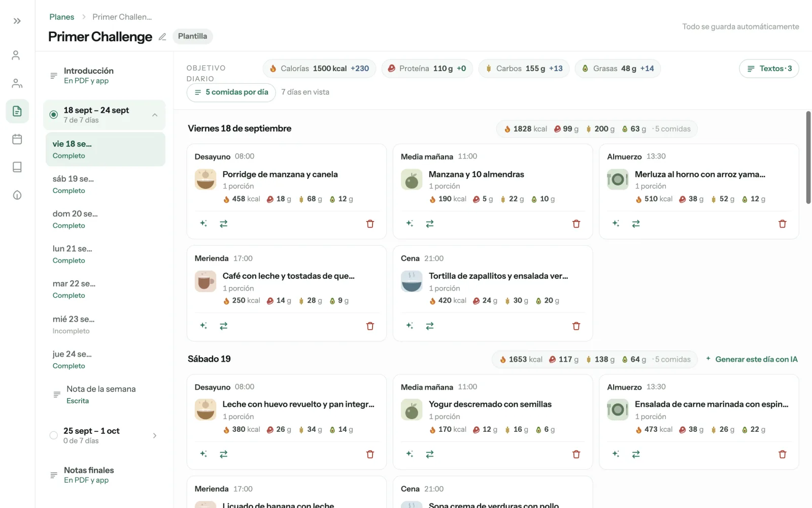The width and height of the screenshot is (812, 508).
Task: Select sáb 19 sept day in list
Action: pos(105,184)
